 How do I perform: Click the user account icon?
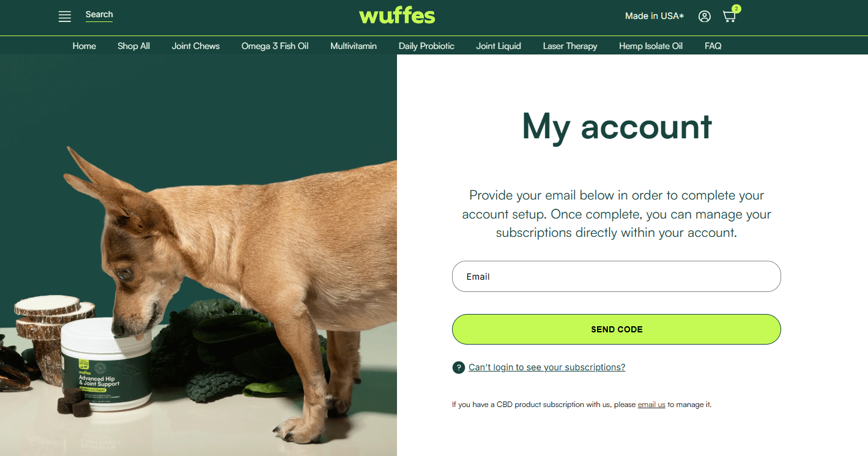coord(705,17)
